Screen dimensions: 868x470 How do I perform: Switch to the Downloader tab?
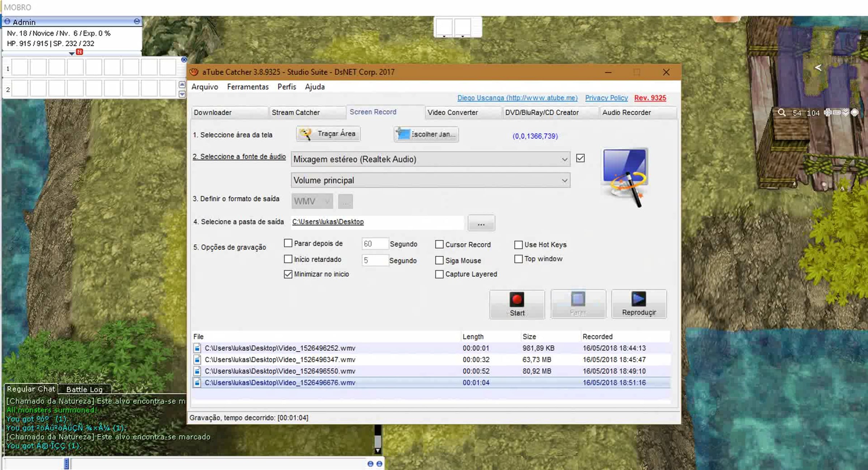pos(230,113)
